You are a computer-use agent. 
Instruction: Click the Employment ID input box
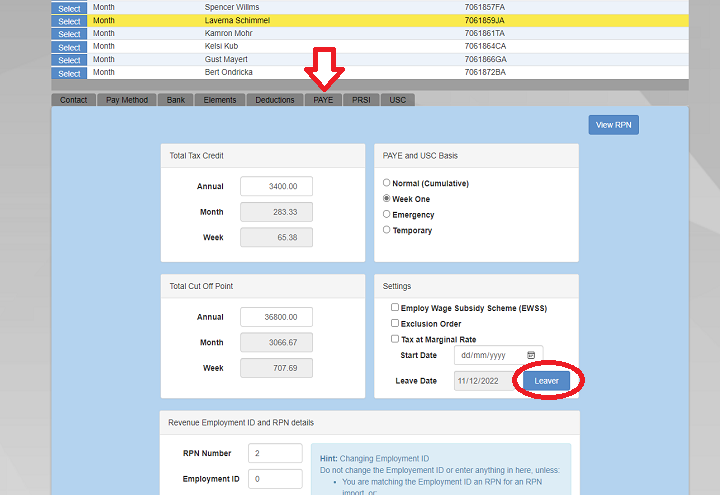275,479
